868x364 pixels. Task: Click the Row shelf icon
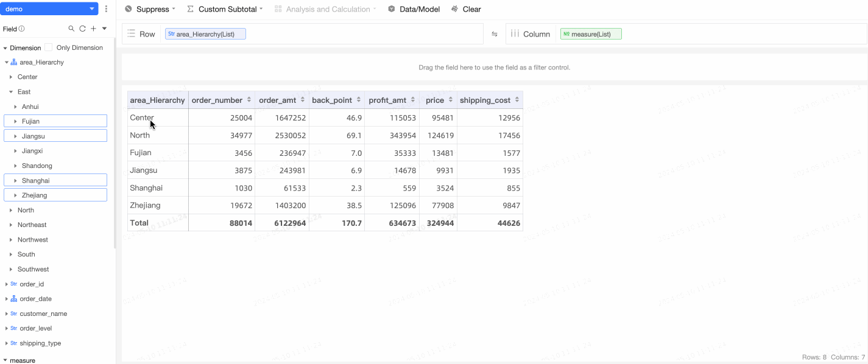click(x=131, y=34)
